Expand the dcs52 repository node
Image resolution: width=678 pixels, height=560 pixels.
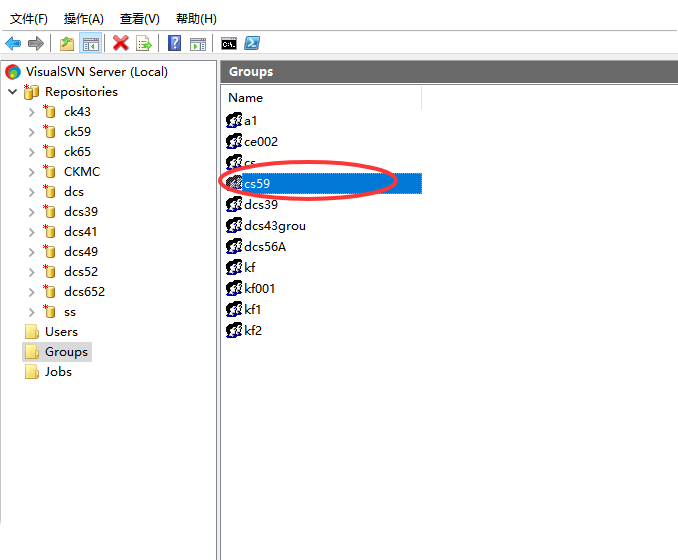tap(31, 272)
